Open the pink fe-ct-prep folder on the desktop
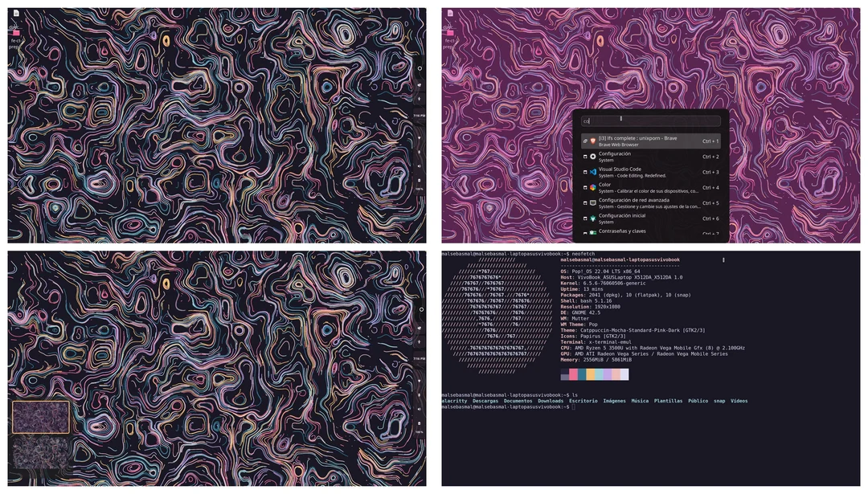Screen dimensions: 868x494 pyautogui.click(x=16, y=33)
